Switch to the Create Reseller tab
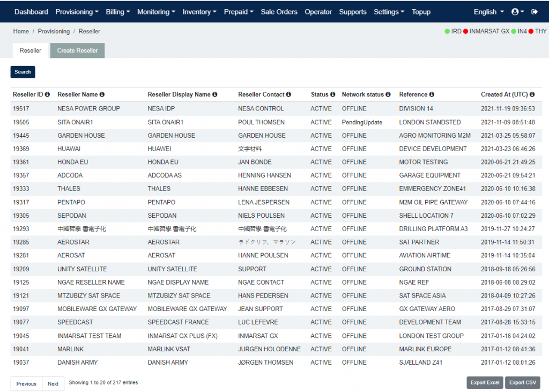The width and height of the screenshot is (549, 392). point(77,51)
